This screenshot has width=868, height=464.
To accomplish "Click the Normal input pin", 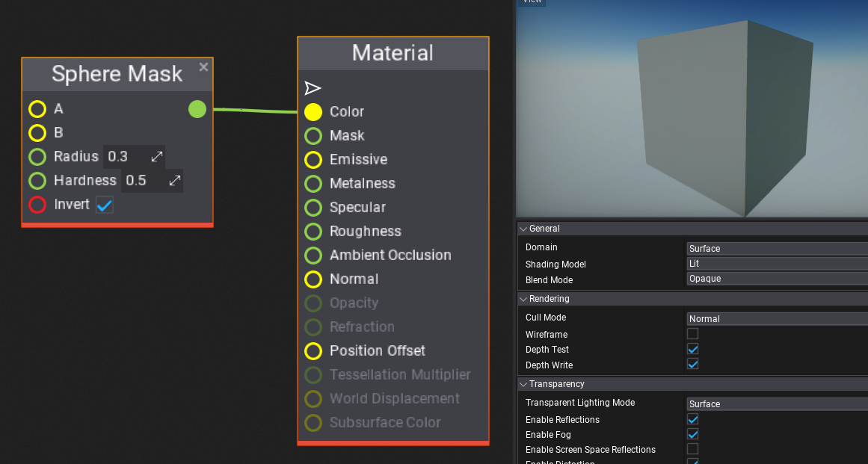I will click(313, 279).
